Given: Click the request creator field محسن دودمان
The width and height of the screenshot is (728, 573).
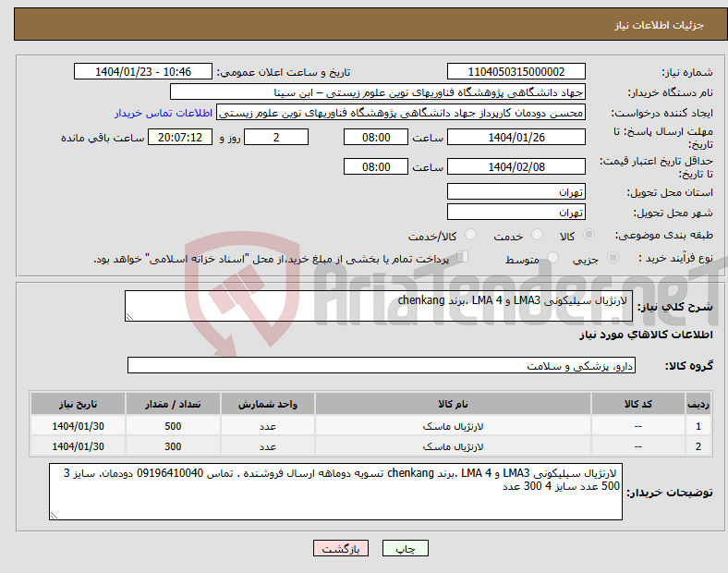Looking at the screenshot, I should click(x=401, y=113).
